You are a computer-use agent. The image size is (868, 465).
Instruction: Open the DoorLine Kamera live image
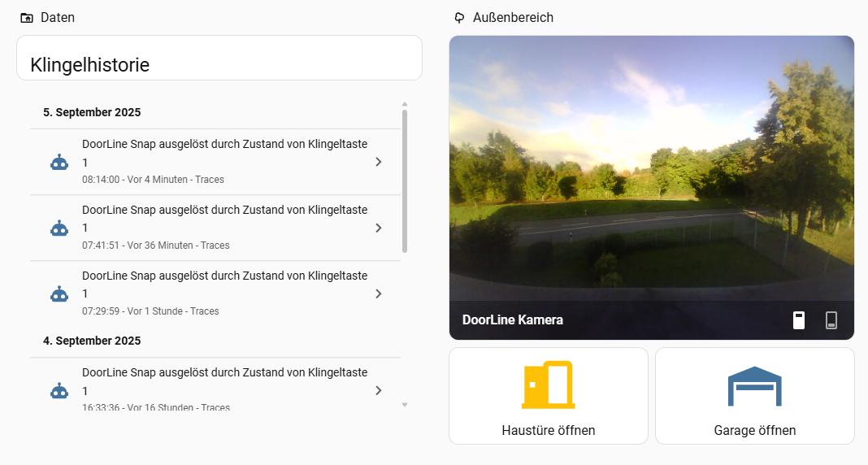pyautogui.click(x=651, y=171)
